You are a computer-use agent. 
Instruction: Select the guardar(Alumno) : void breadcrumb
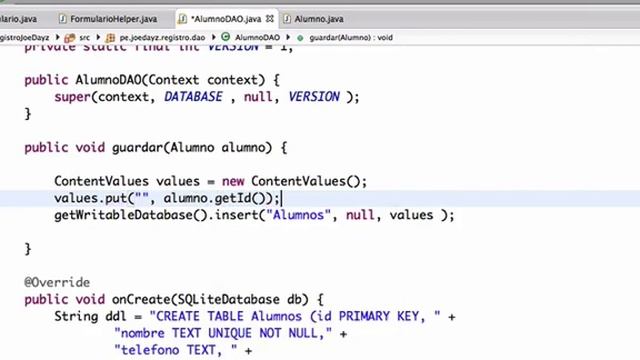tap(351, 38)
